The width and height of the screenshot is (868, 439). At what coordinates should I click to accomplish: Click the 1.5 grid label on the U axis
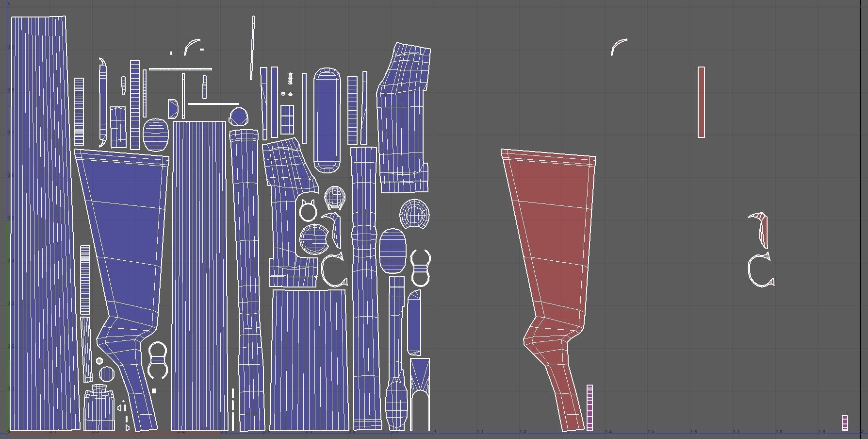651,432
